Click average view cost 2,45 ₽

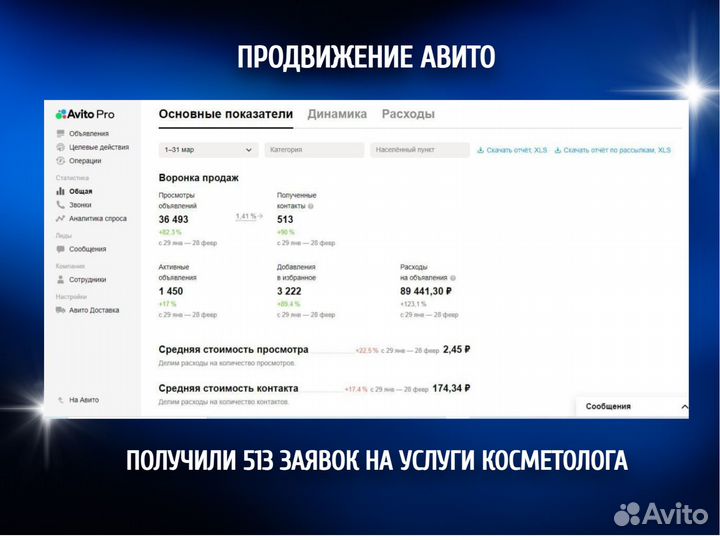[x=456, y=349]
